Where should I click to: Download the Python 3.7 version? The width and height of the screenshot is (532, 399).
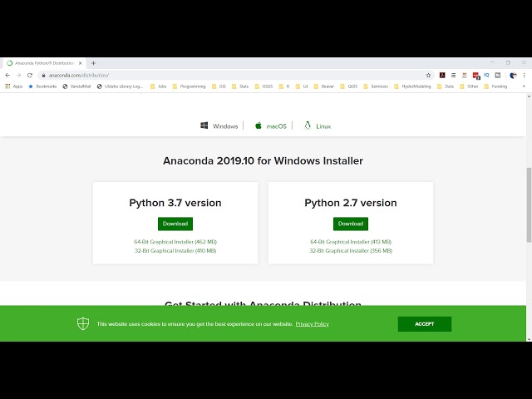pyautogui.click(x=175, y=224)
